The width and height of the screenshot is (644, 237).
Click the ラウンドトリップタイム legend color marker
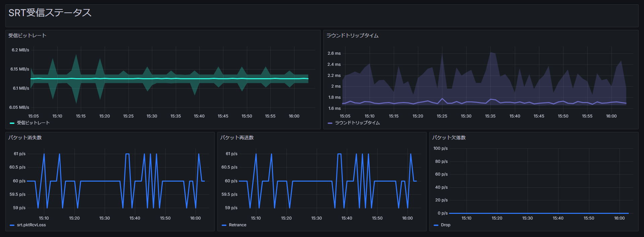(x=330, y=123)
